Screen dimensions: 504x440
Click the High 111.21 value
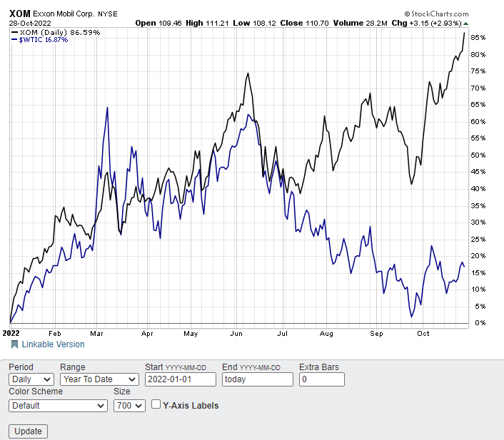(207, 23)
